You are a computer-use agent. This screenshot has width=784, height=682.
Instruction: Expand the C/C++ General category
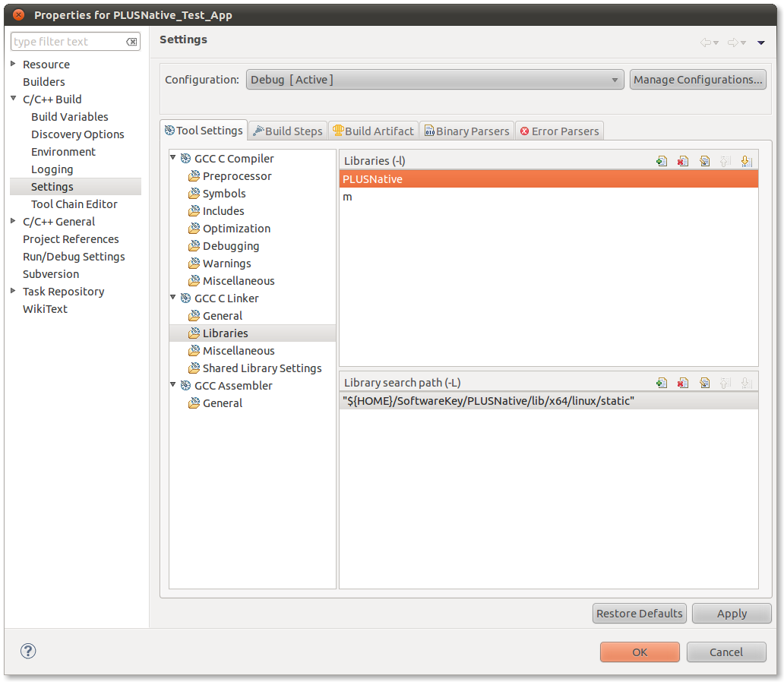tap(13, 220)
